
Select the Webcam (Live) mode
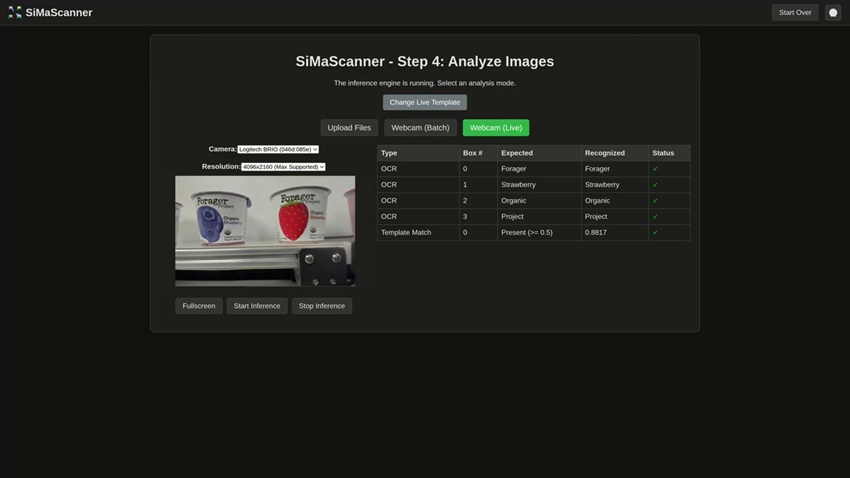[496, 128]
